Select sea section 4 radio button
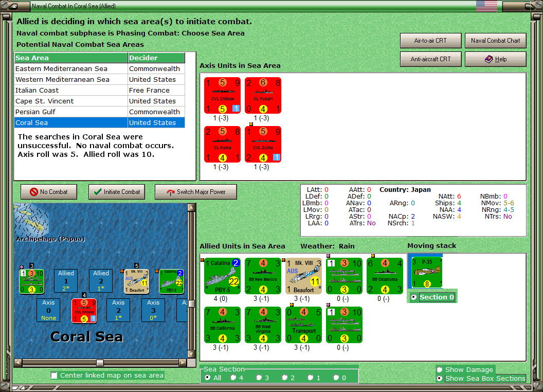The width and height of the screenshot is (543, 392). pos(233,378)
